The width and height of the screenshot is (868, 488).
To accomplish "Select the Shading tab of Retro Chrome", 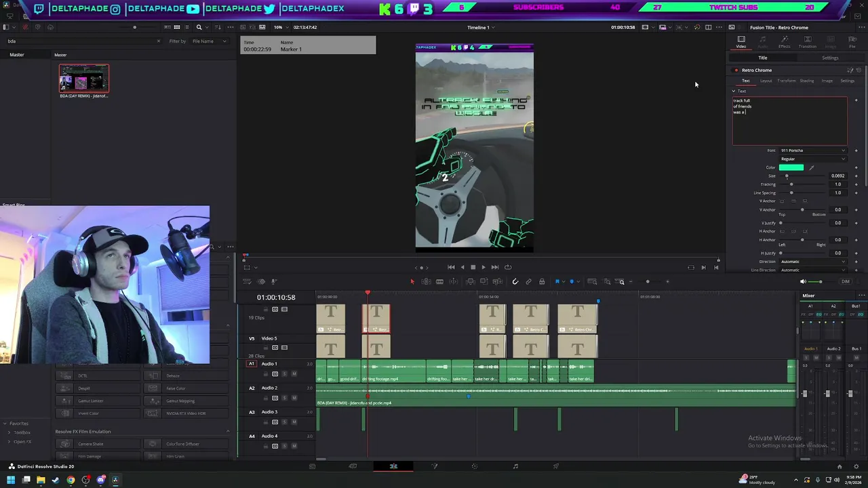I will [806, 81].
